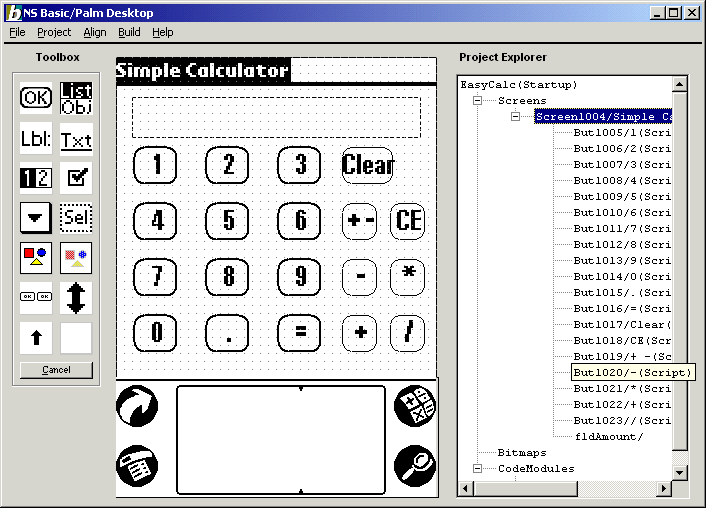This screenshot has width=706, height=508.
Task: Select the Checkbox tool in Toolbox
Action: 76,178
